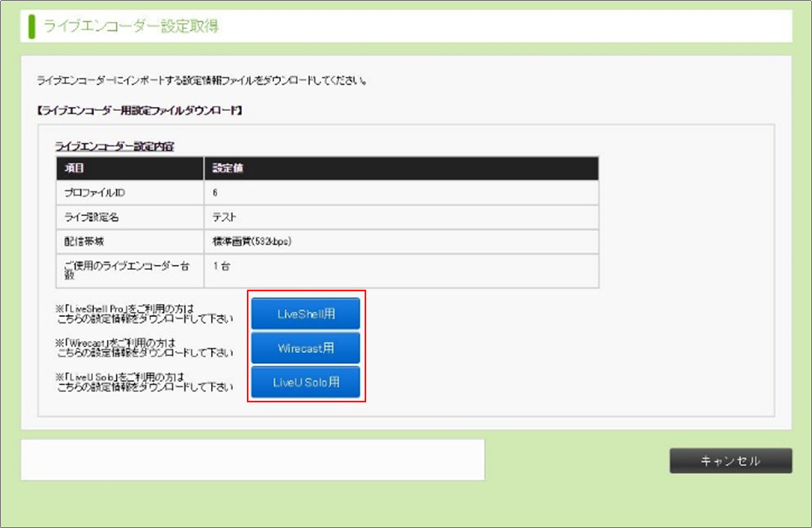Click the キャンセル button
Screen dimensions: 812x528
tap(731, 461)
